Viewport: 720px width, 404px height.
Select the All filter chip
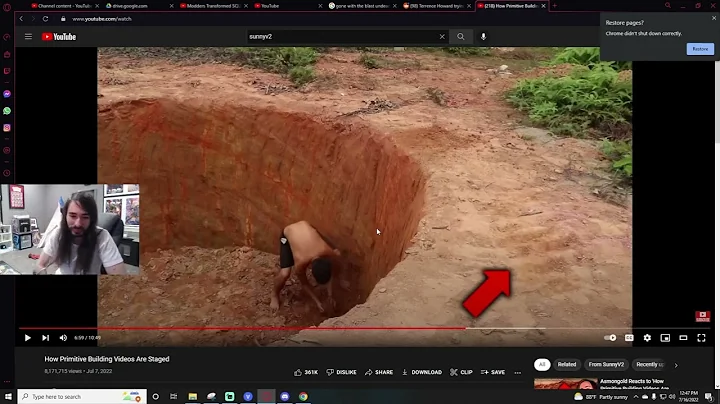pos(542,365)
